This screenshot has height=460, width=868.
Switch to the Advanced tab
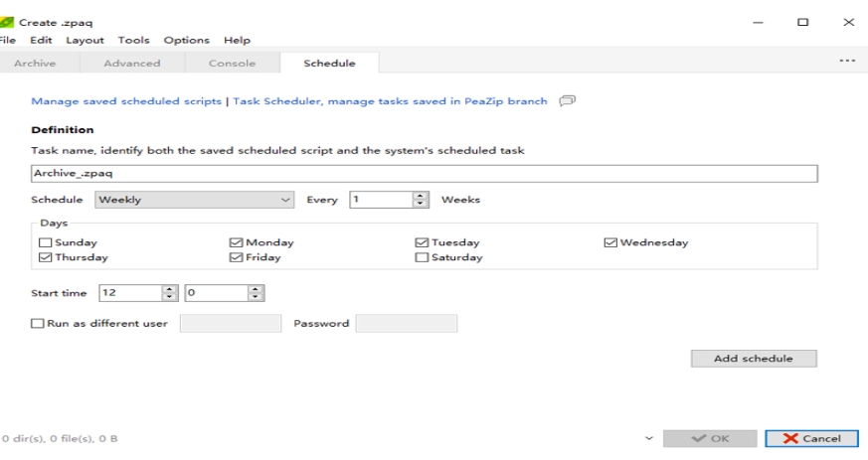tap(131, 64)
